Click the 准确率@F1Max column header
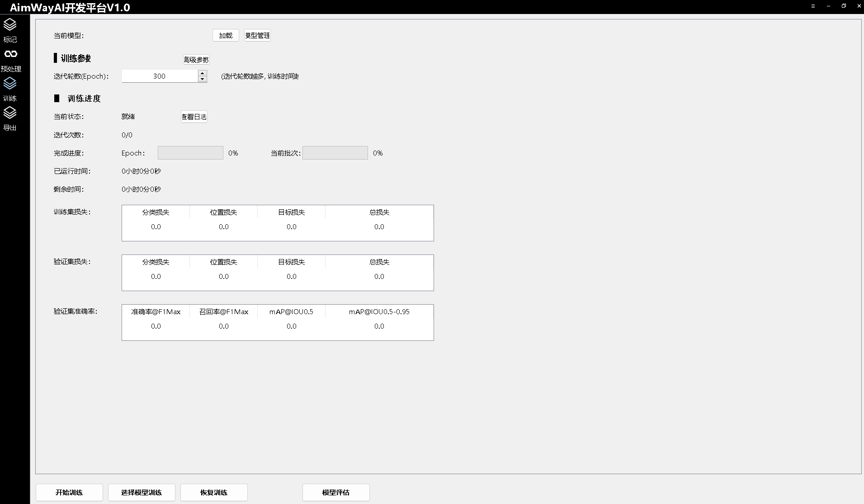The height and width of the screenshot is (504, 864). point(156,311)
